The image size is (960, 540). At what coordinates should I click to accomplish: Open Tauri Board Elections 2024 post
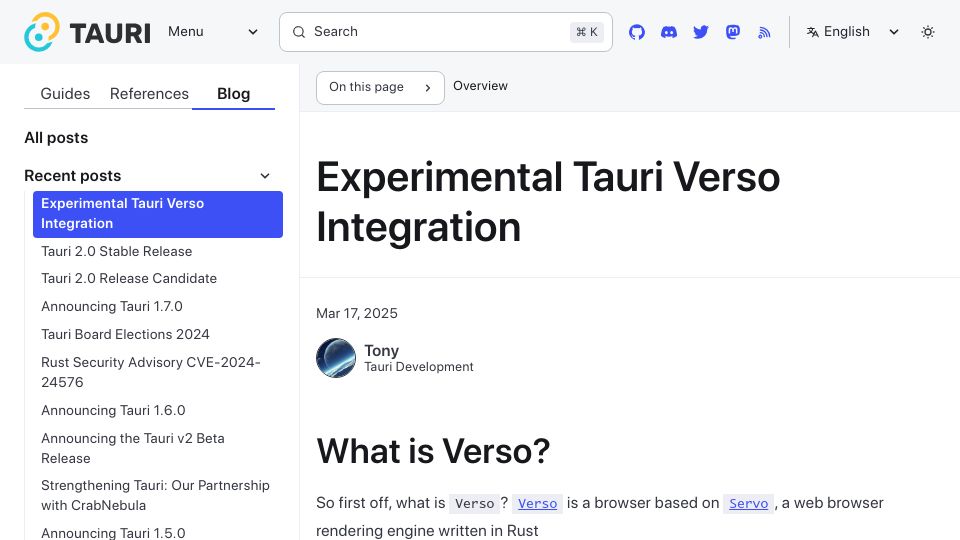(125, 334)
